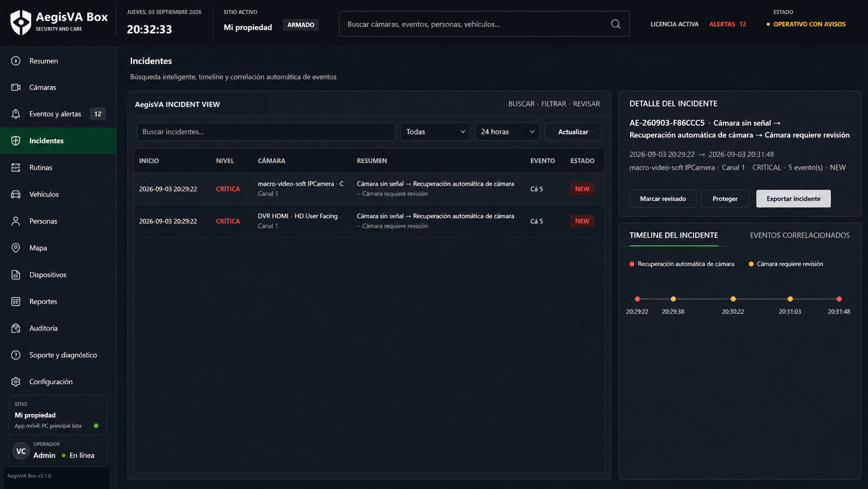Click the magnifier icon in the global search bar
Viewport: 868px width, 489px height.
[x=616, y=24]
